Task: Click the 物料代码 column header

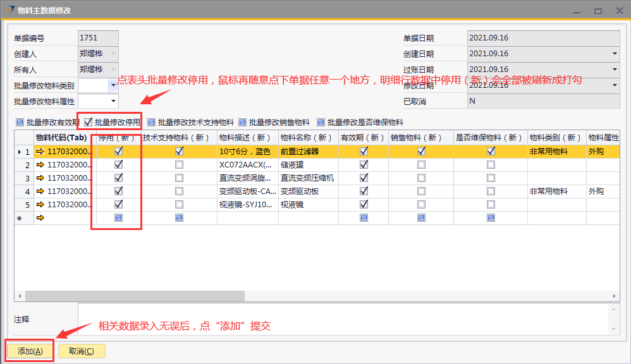Action: (x=61, y=138)
